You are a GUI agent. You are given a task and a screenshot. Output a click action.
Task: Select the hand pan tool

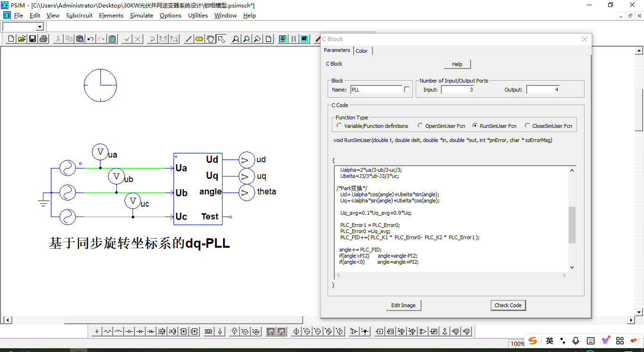click(x=210, y=39)
